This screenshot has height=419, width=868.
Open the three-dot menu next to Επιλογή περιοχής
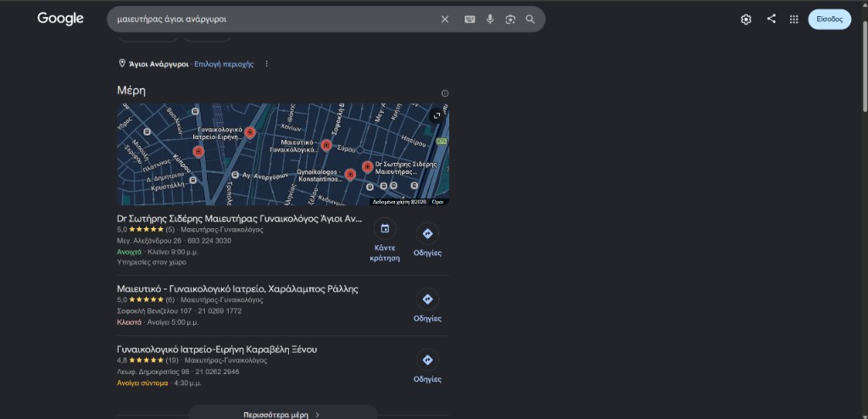[266, 64]
